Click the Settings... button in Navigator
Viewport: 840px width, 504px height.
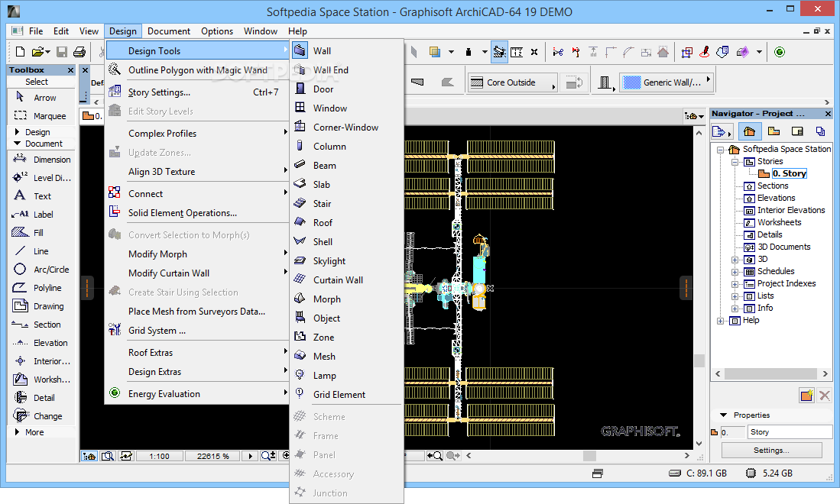771,450
